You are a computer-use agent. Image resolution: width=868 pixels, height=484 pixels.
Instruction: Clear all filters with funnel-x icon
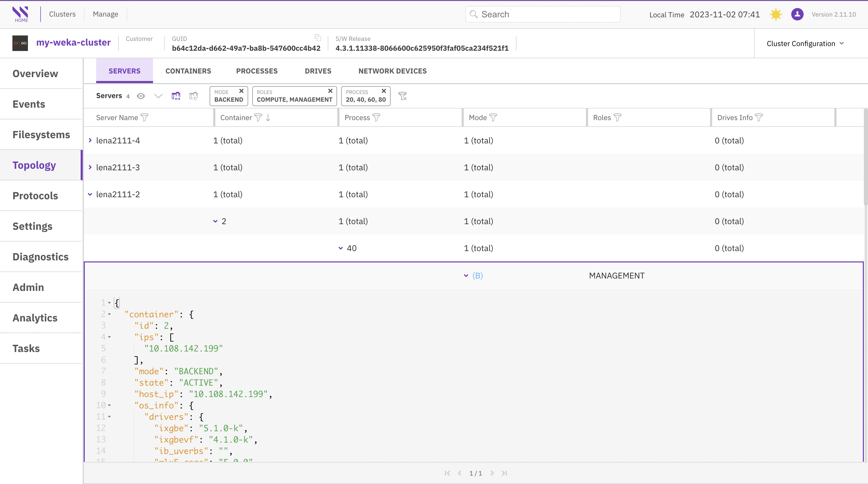pyautogui.click(x=403, y=96)
